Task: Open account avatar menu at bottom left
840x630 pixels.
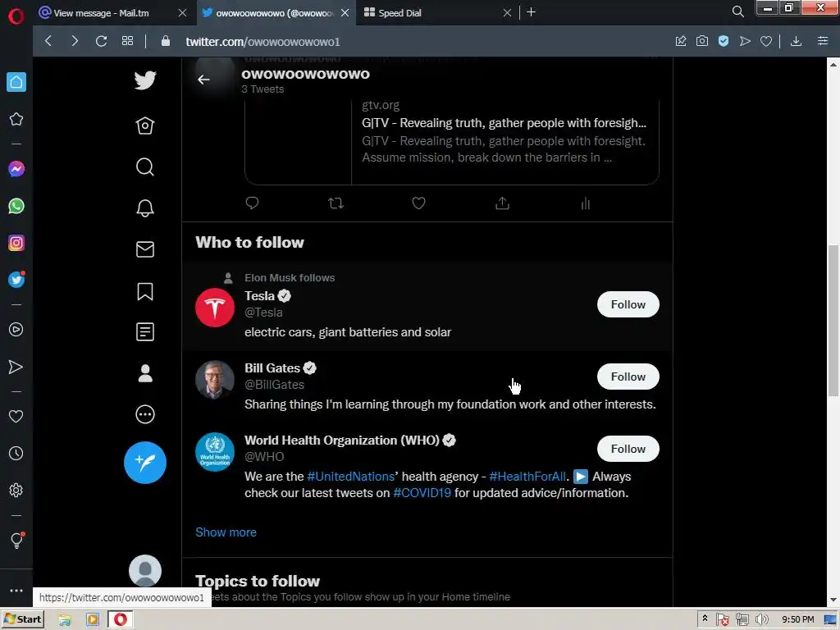Action: coord(145,571)
